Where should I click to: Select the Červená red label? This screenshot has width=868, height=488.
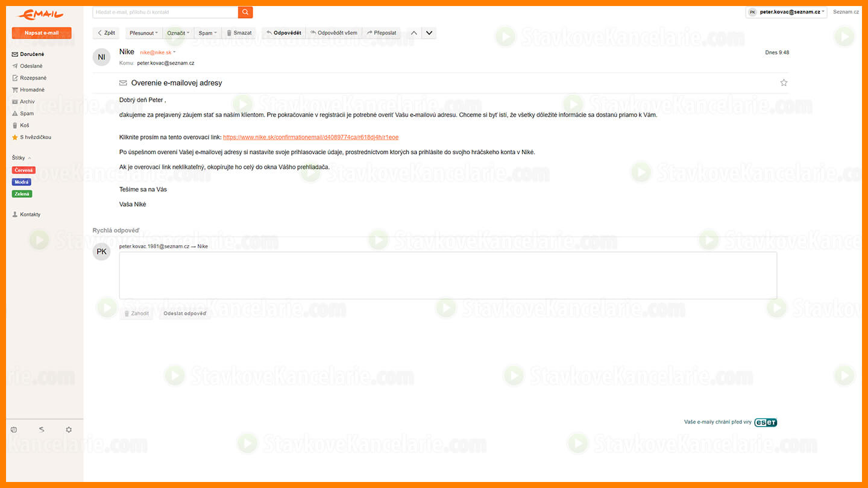click(x=24, y=170)
